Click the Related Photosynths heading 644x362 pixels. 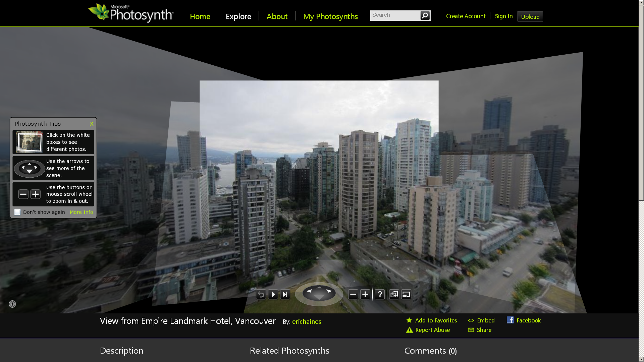(289, 351)
